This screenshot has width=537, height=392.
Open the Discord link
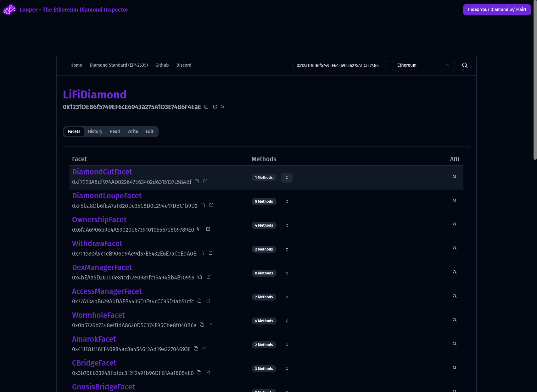point(184,65)
